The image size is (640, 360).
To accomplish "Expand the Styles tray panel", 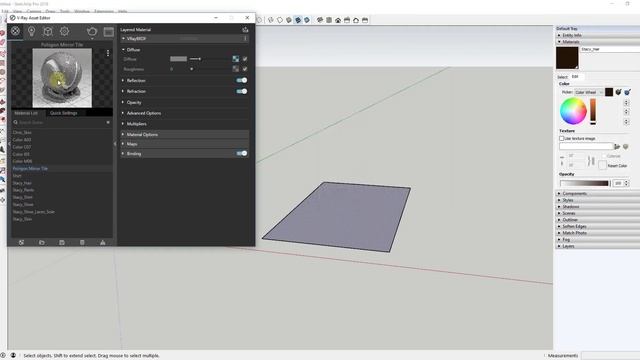I will click(x=597, y=200).
